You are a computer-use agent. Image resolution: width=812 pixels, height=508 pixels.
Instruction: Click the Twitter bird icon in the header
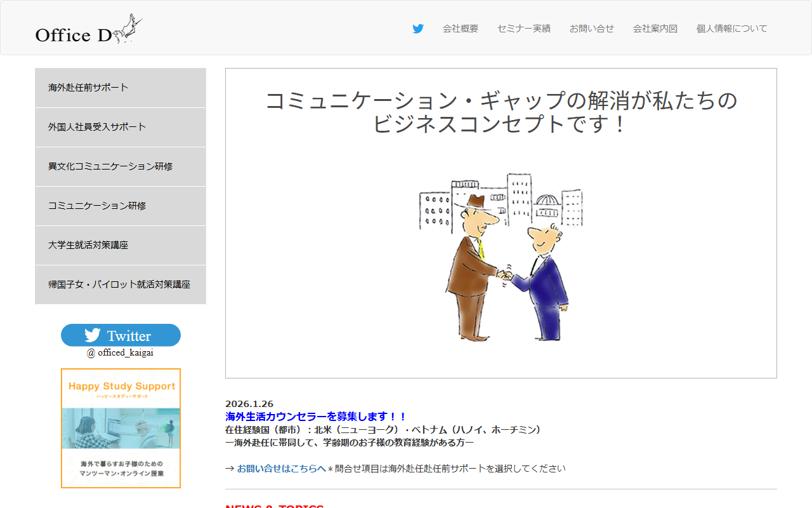[418, 28]
